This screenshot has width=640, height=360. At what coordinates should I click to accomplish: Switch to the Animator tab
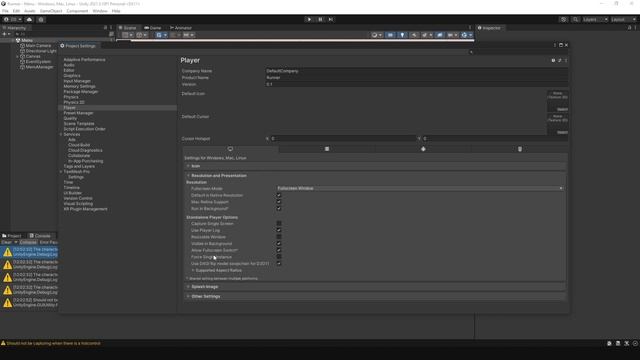[181, 28]
